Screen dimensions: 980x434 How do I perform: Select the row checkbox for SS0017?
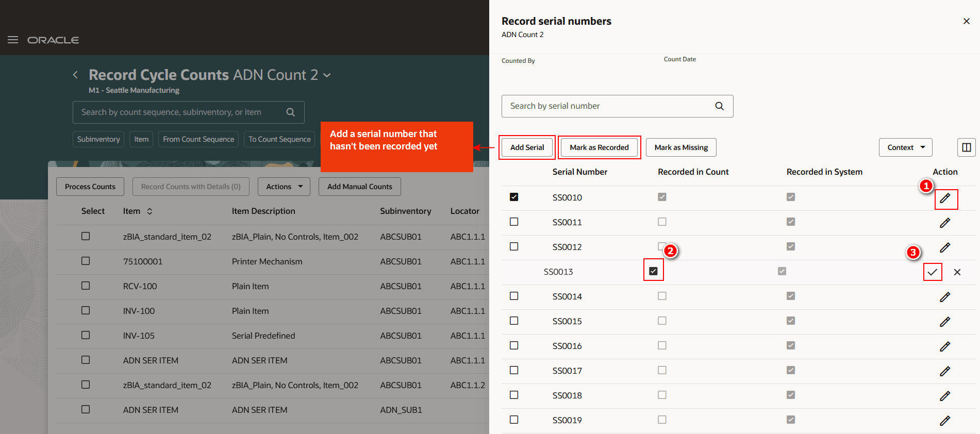514,370
